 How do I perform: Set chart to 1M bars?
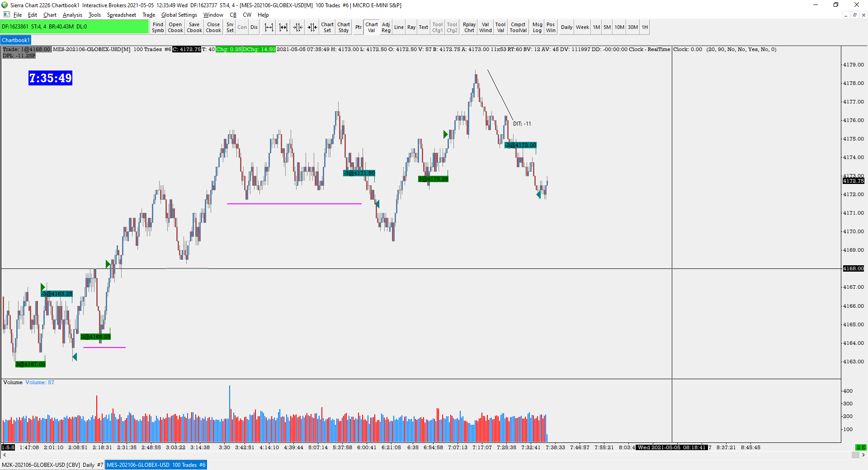point(597,27)
